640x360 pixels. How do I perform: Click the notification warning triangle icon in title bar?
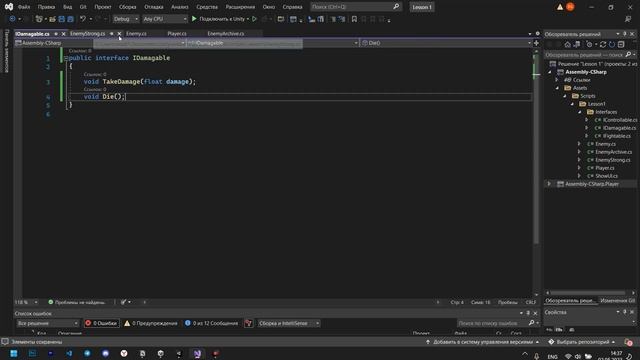point(560,7)
